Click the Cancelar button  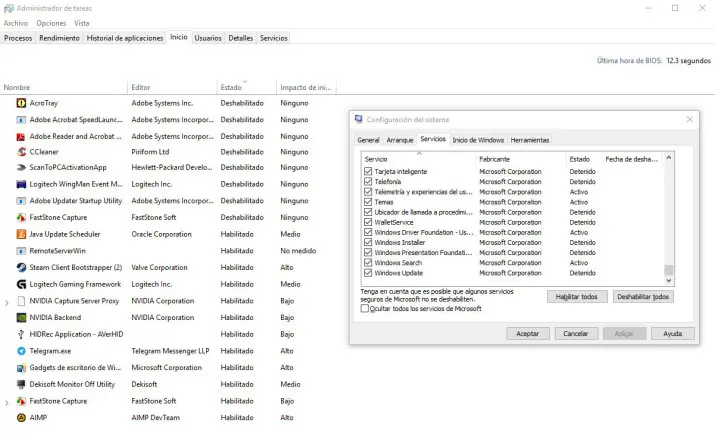coord(575,334)
